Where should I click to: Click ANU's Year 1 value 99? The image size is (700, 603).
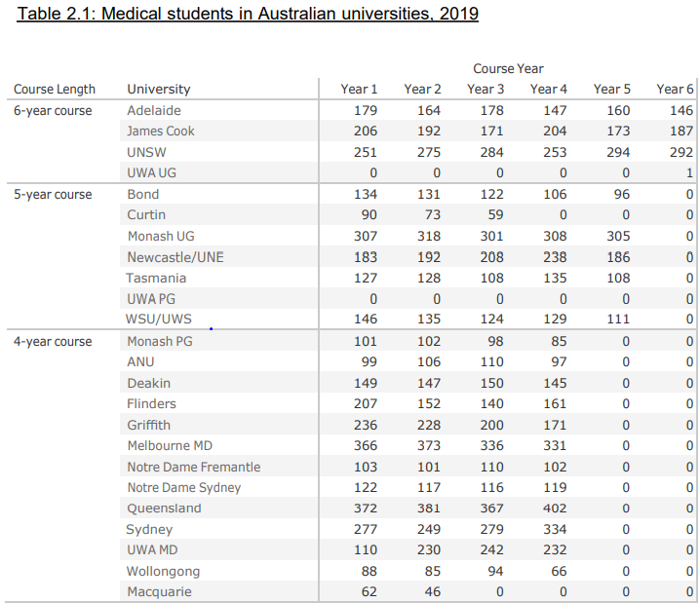(x=369, y=362)
